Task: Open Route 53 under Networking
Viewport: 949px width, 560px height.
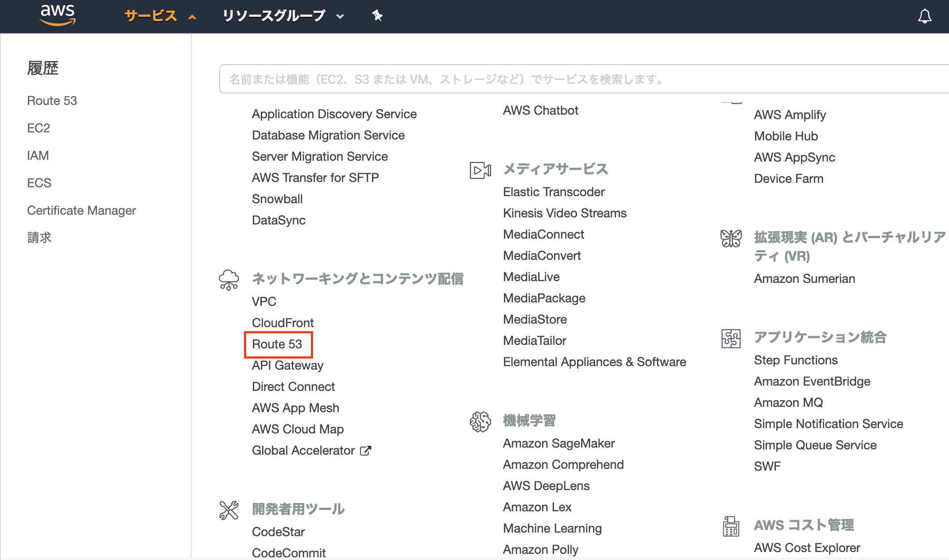Action: coord(277,344)
